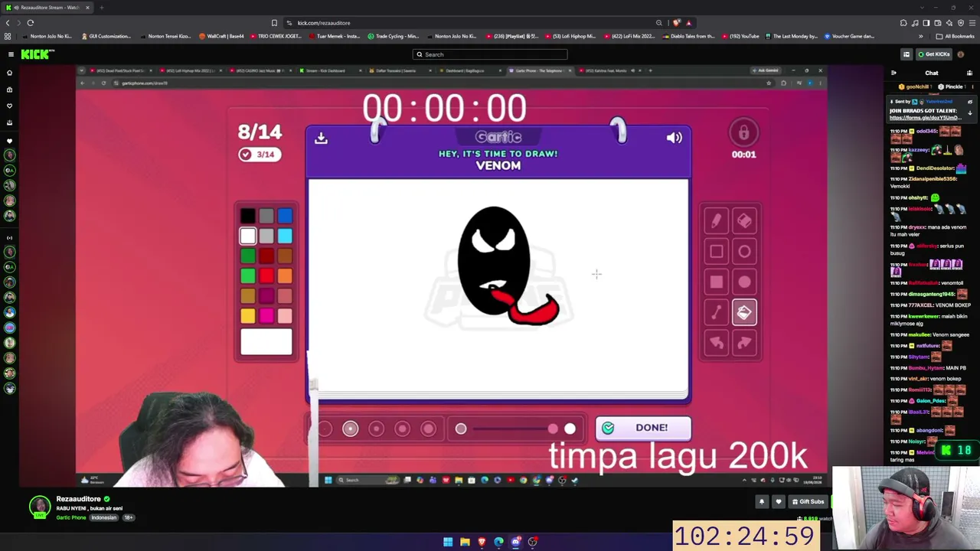Click the padlock icon above the timer

743,133
